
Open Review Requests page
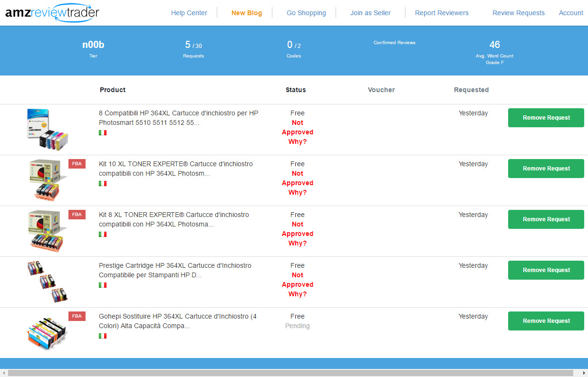tap(519, 13)
